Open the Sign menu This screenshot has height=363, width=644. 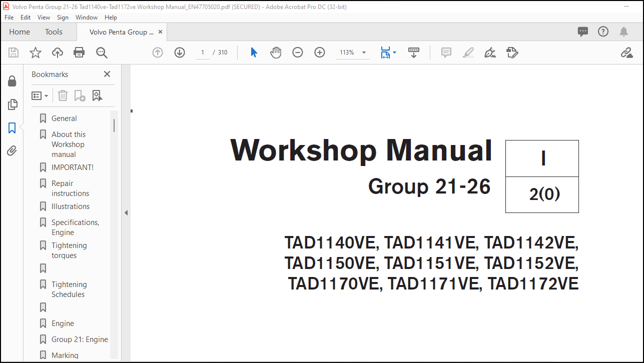click(x=63, y=17)
